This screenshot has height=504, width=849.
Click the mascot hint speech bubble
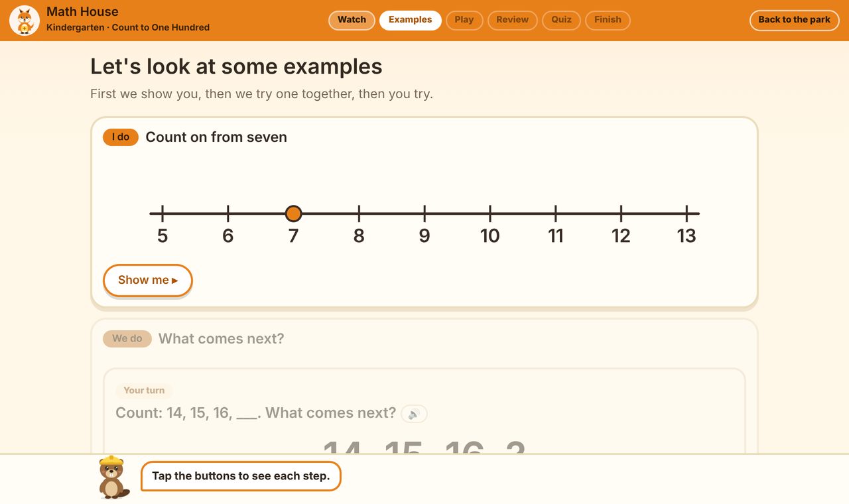tap(241, 476)
